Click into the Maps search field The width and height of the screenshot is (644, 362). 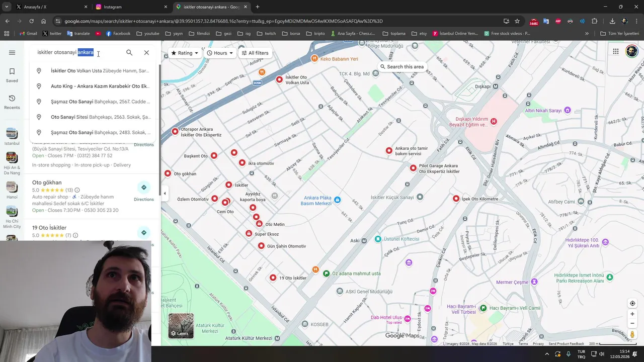coord(78,53)
